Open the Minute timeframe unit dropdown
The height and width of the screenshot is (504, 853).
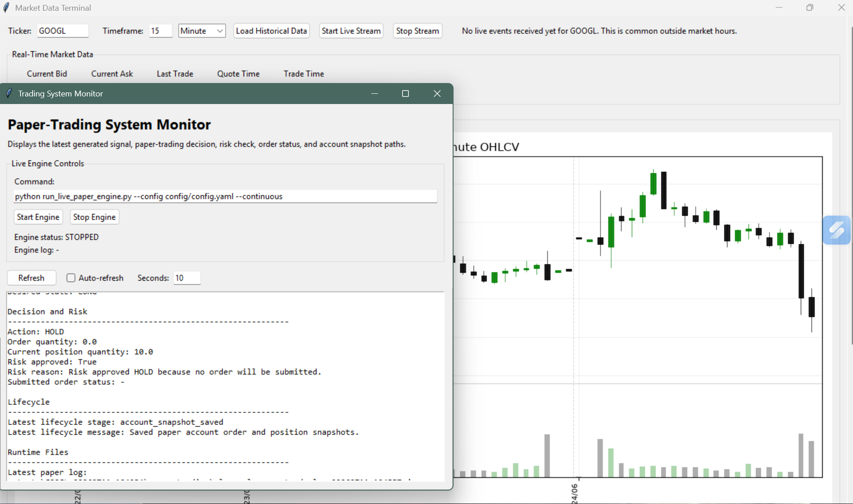[202, 31]
